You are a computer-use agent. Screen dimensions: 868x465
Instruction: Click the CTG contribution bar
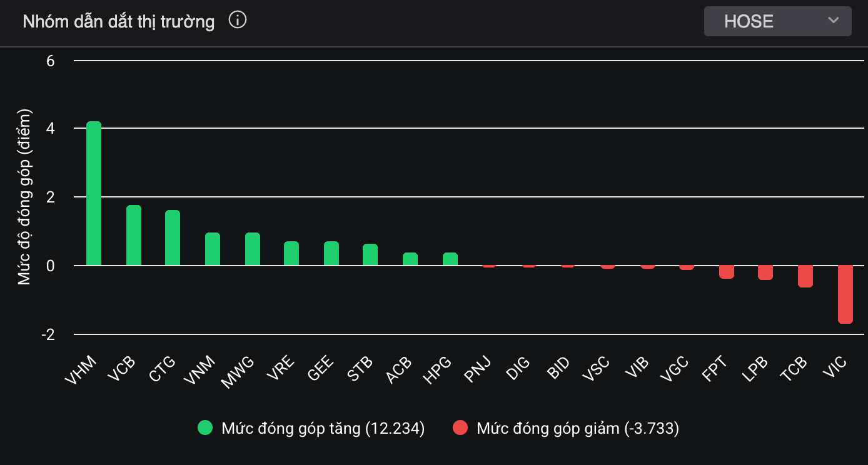coord(173,238)
